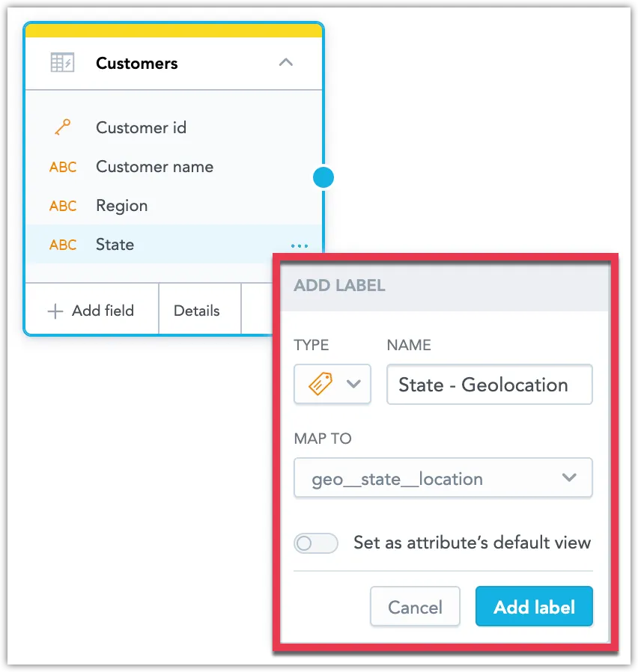
Task: Click the Add label button
Action: (534, 606)
